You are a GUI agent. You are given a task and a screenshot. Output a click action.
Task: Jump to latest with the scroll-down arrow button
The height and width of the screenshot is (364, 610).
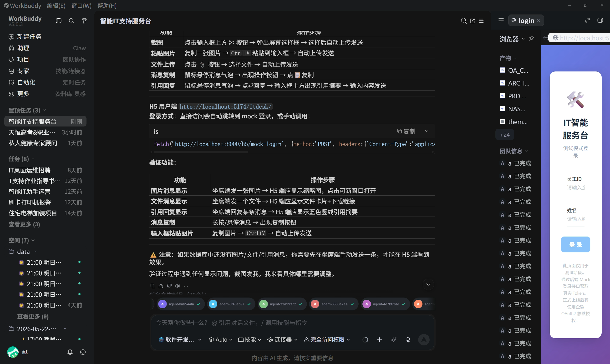428,284
